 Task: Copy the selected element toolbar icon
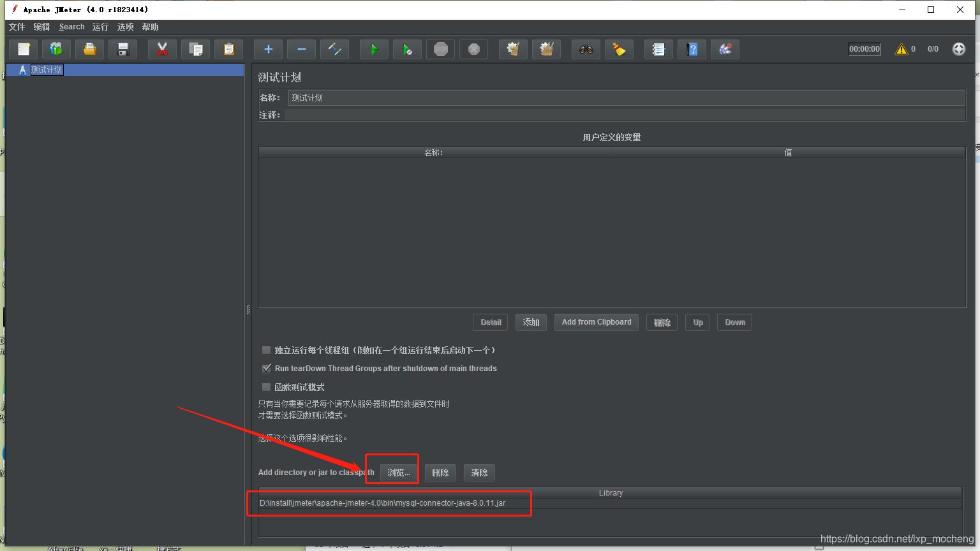(x=196, y=49)
